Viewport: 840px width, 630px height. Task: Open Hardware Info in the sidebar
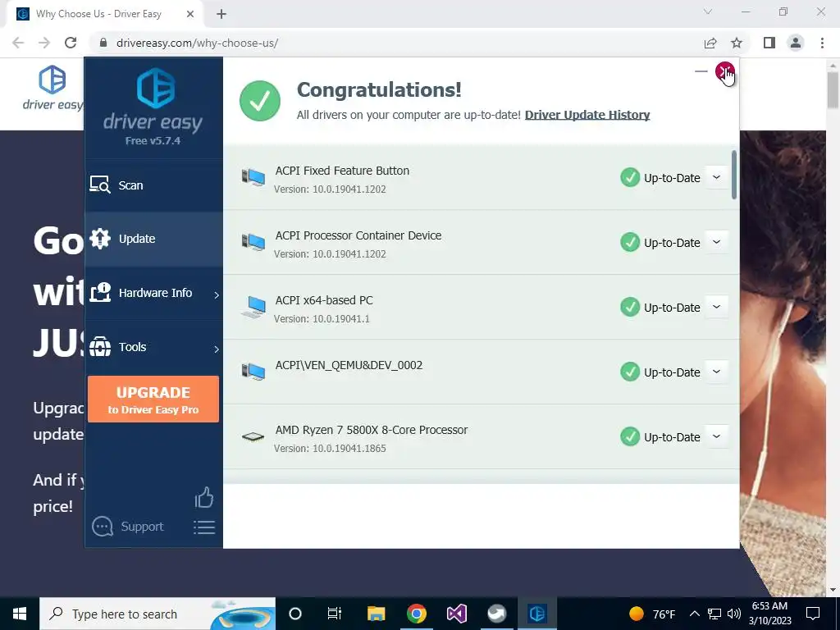pyautogui.click(x=153, y=293)
